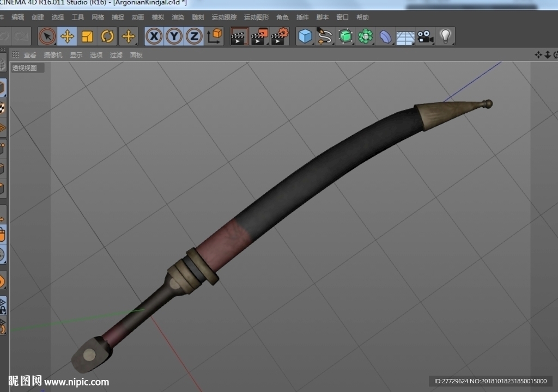This screenshot has height=392, width=558.
Task: Click the undo arrow icon
Action: tap(4, 36)
